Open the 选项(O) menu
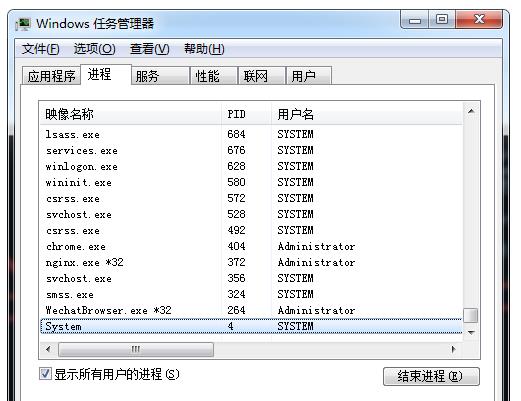 point(95,49)
